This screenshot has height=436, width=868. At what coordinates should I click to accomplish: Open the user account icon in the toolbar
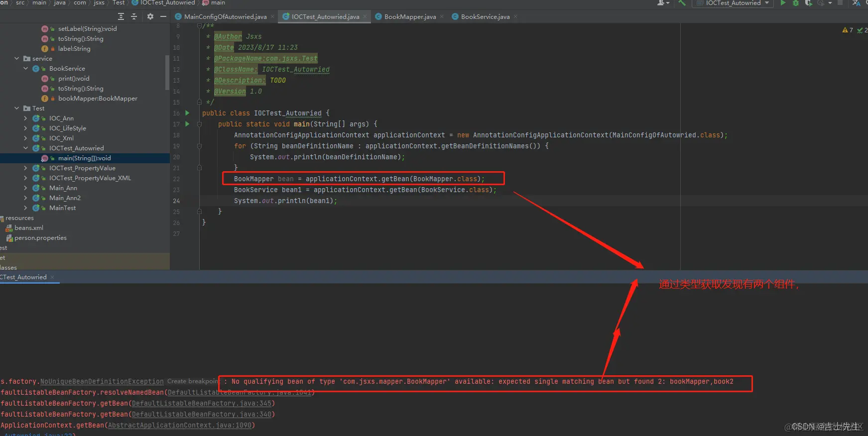[x=663, y=3]
